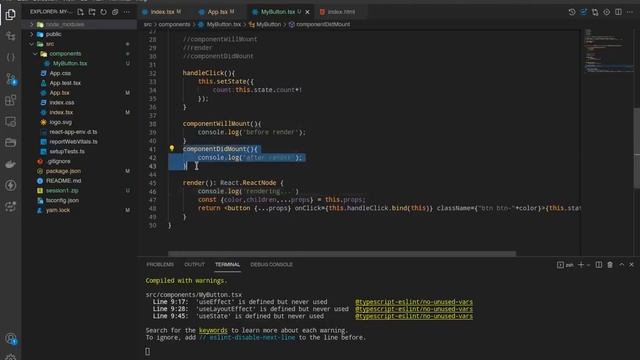Open the lightning bolt view in the activity bar
The height and width of the screenshot is (360, 640).
[11, 185]
